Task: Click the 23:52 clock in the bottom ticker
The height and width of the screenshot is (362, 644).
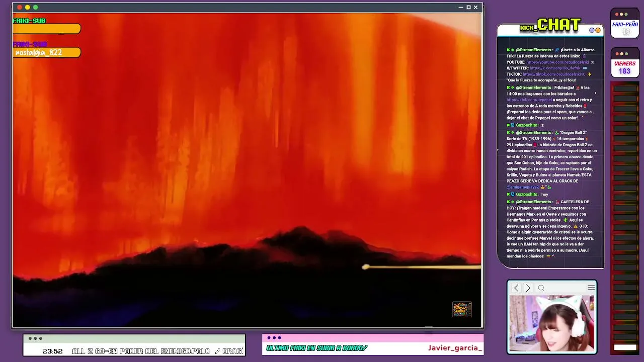Action: [53, 351]
